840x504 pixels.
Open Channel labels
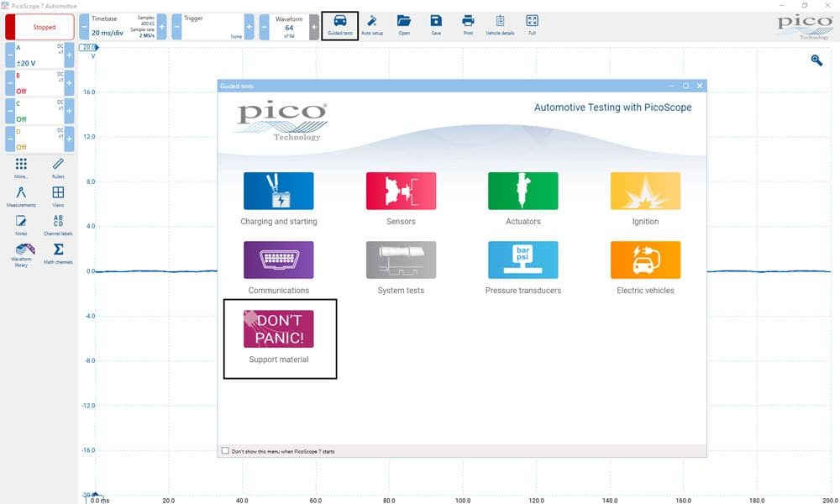point(58,225)
